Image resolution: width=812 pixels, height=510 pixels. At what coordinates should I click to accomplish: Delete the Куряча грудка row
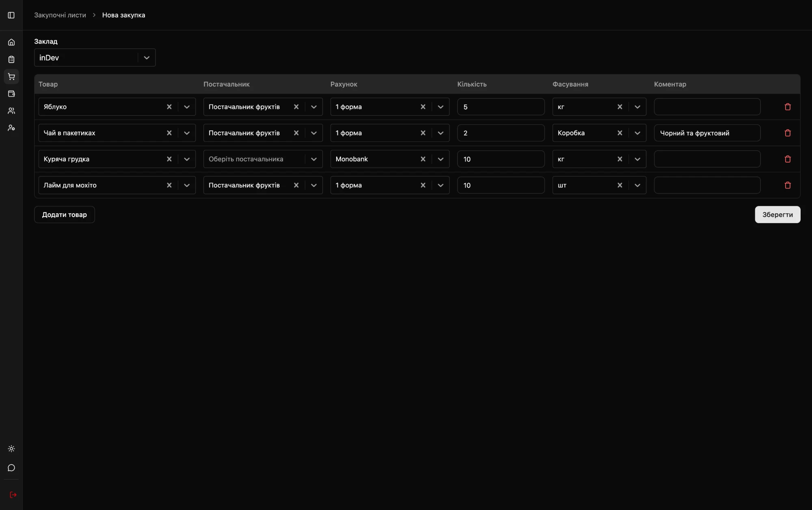788,159
